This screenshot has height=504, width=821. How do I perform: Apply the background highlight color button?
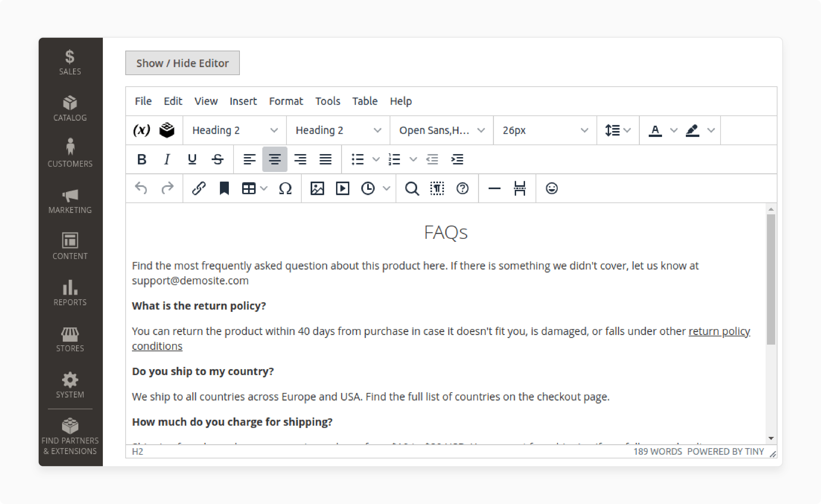coord(692,130)
